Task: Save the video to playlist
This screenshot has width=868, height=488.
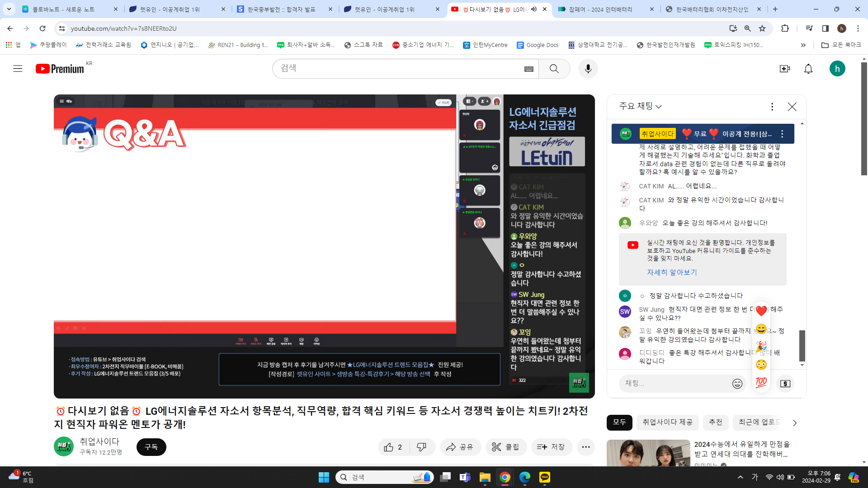Action: (x=552, y=447)
